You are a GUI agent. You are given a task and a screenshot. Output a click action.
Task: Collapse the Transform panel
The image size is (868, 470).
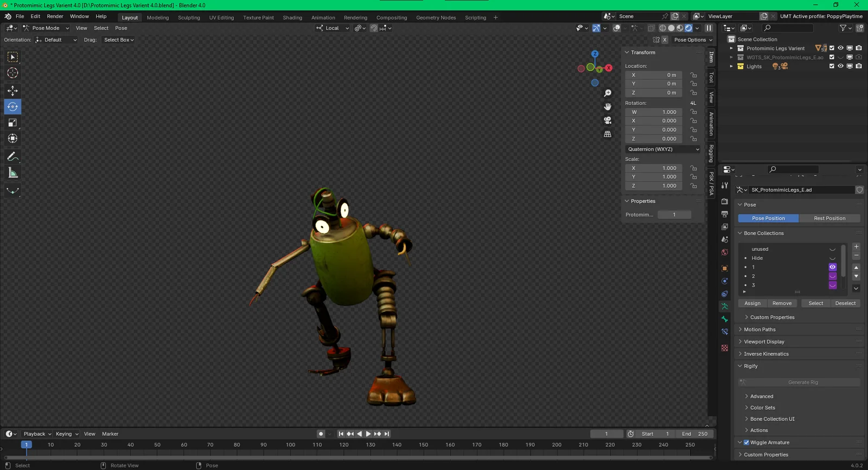(x=643, y=53)
